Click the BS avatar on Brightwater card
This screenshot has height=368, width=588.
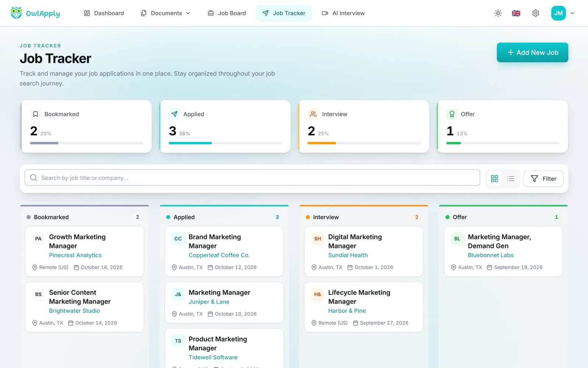pos(38,294)
